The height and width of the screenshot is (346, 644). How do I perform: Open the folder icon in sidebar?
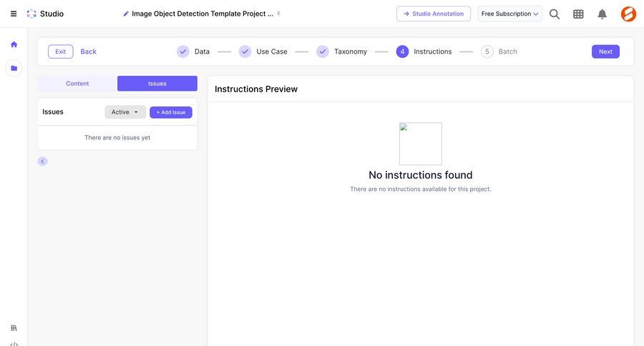14,68
